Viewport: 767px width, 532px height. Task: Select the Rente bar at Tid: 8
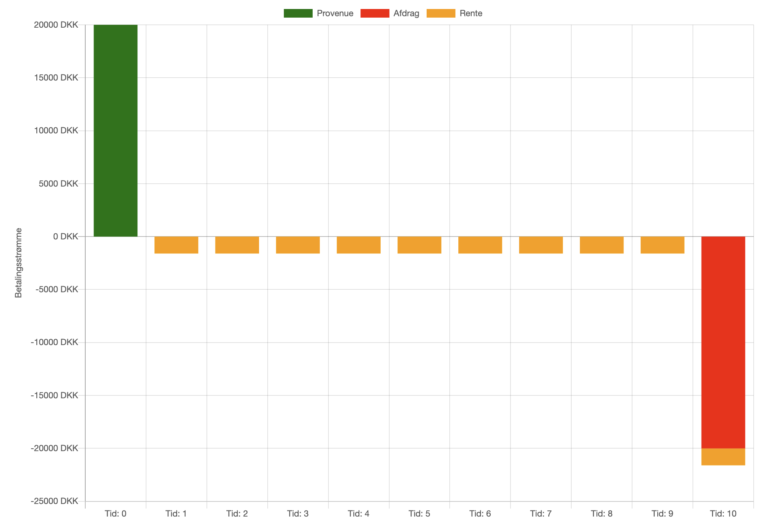602,245
